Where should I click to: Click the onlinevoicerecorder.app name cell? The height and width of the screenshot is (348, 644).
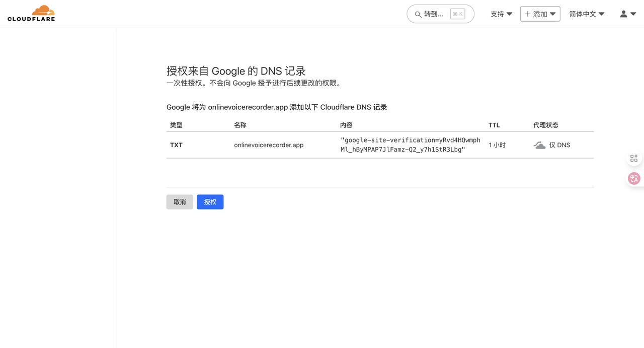point(269,145)
